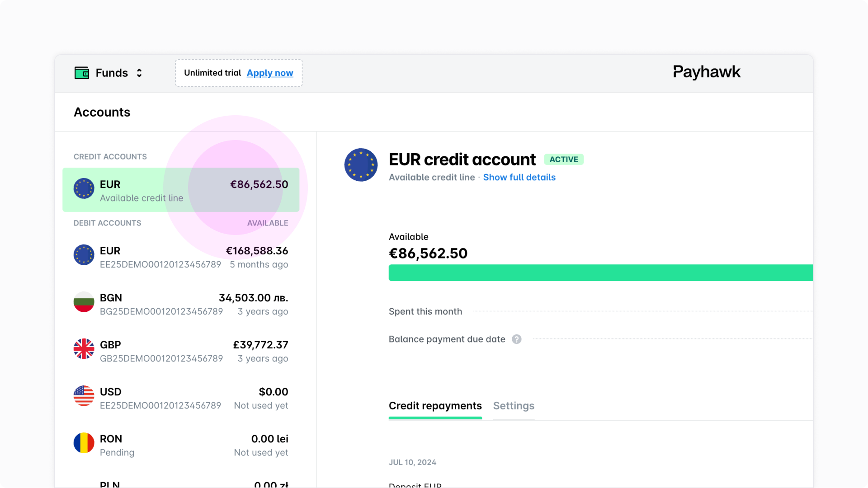Click the help icon near Balance payment due date

[516, 339]
